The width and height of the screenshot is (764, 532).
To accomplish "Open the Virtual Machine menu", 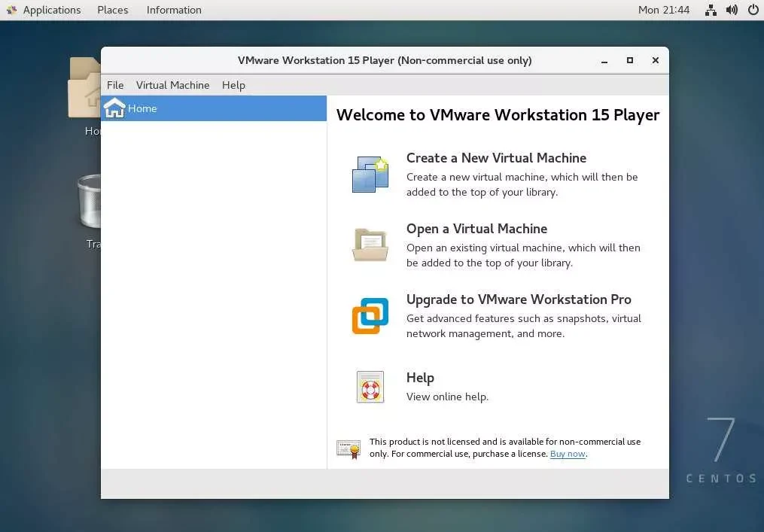I will pos(172,85).
